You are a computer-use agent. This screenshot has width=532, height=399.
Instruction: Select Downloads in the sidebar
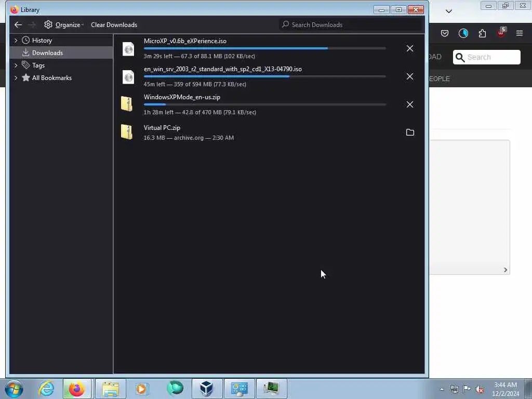point(47,53)
